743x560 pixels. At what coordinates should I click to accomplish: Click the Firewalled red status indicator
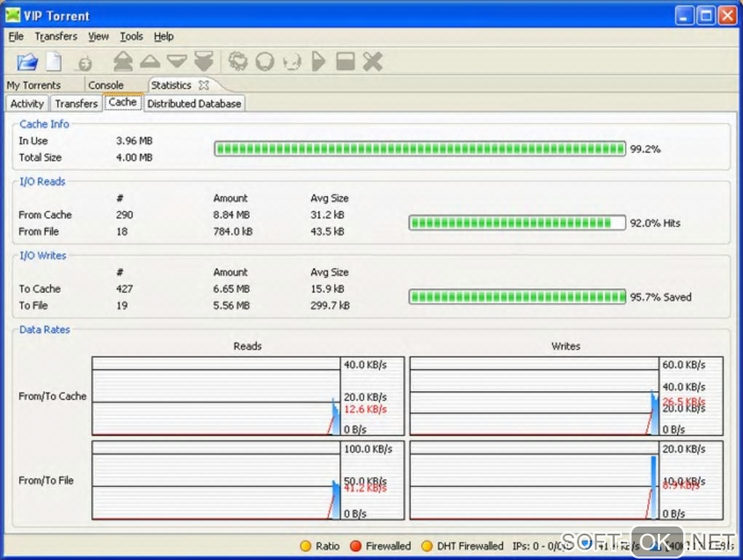(x=356, y=546)
